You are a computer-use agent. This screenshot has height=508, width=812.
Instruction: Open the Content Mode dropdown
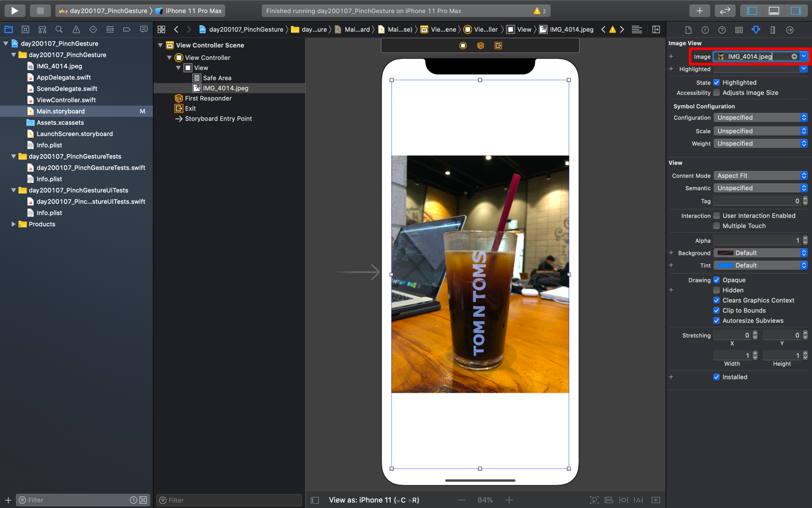(x=761, y=176)
